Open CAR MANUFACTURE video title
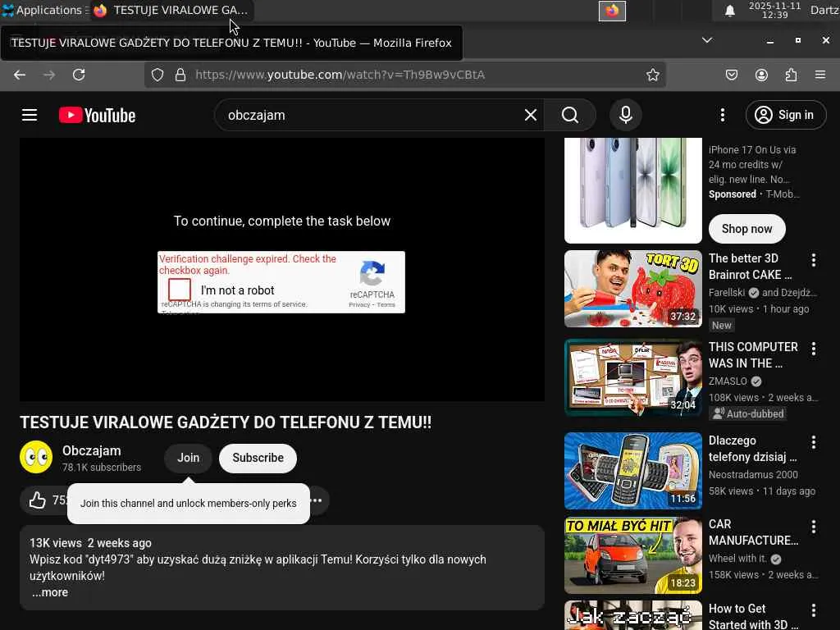Viewport: 840px width, 630px height. pos(753,532)
